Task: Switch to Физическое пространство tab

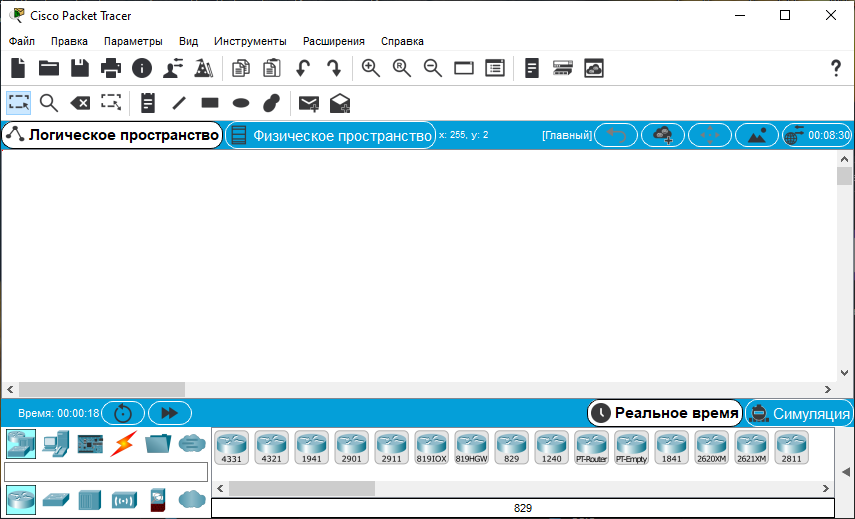Action: (331, 135)
